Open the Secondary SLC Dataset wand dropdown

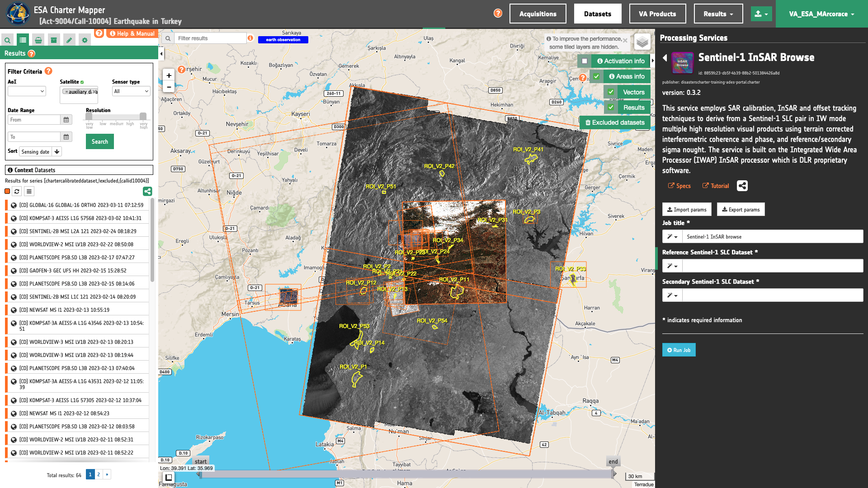point(672,296)
